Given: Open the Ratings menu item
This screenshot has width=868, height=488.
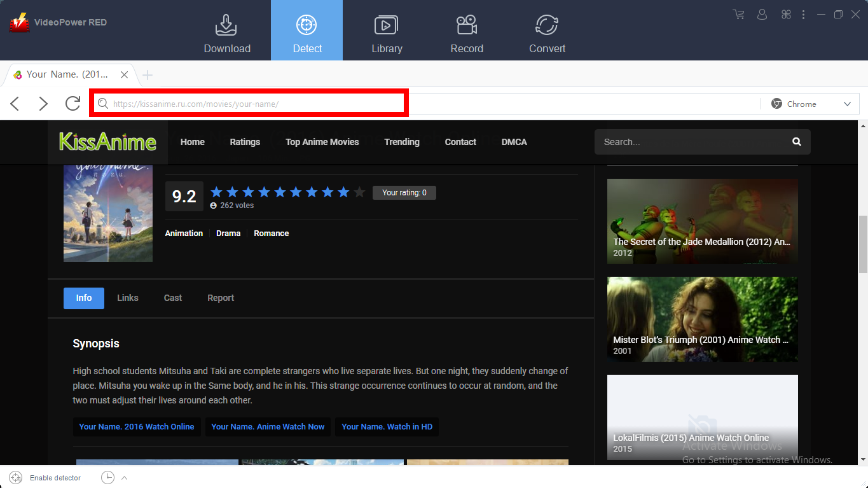Looking at the screenshot, I should pos(245,142).
